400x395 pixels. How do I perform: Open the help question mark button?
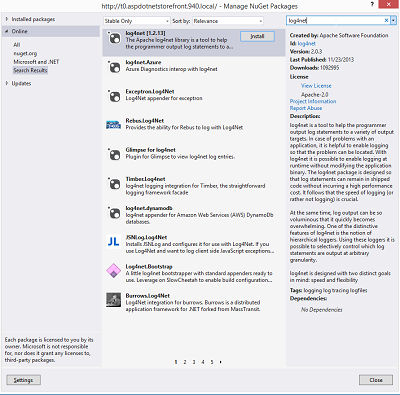[x=372, y=4]
